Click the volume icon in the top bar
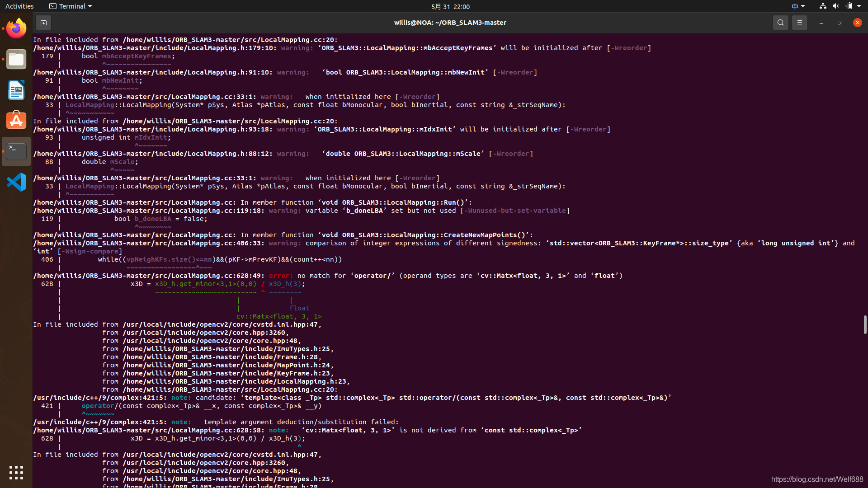 (835, 6)
